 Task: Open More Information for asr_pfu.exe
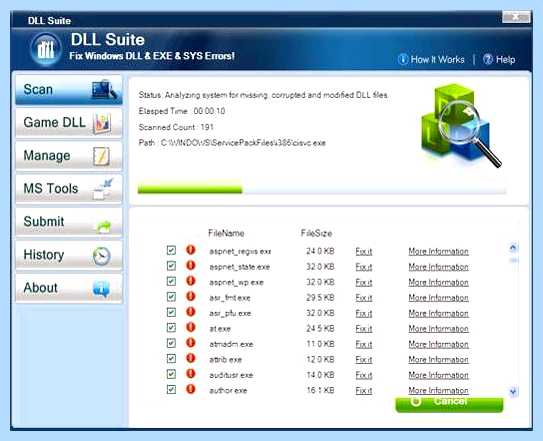(x=438, y=313)
